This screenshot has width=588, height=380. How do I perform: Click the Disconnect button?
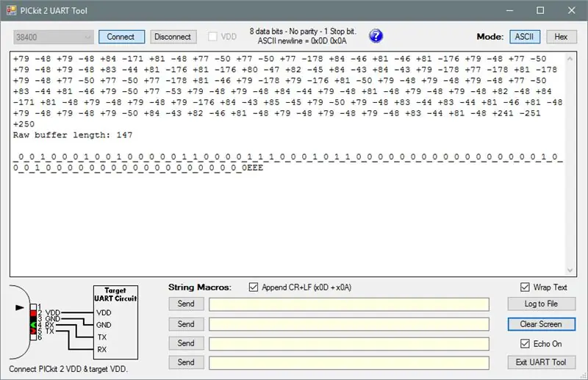pos(173,37)
